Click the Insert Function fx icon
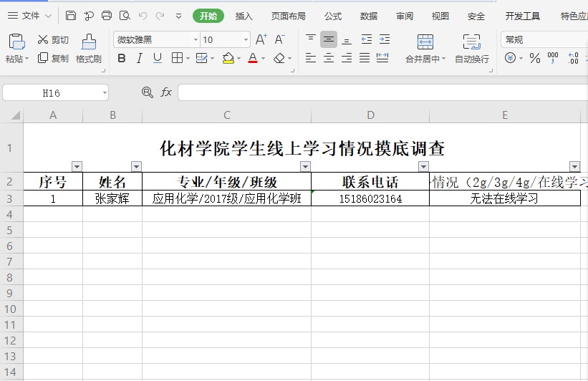Screen dimensions: 588x381 coord(166,92)
